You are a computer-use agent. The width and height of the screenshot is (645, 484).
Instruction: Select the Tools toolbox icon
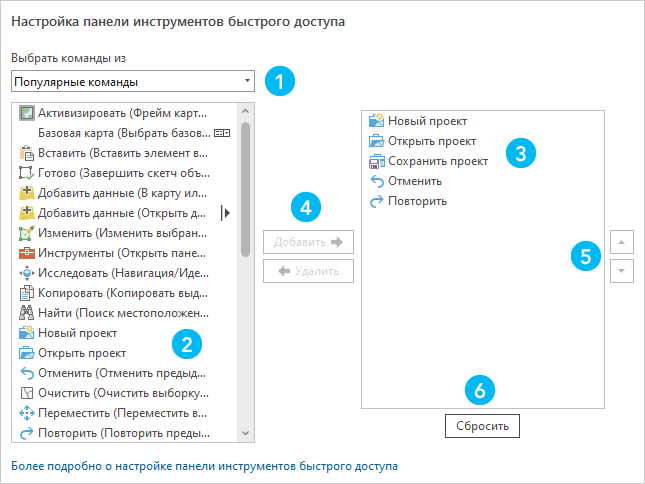point(27,253)
